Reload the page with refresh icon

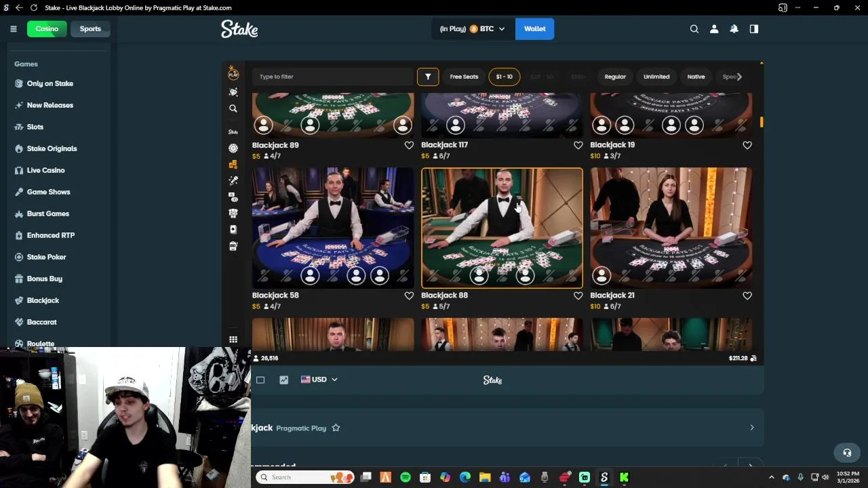34,7
